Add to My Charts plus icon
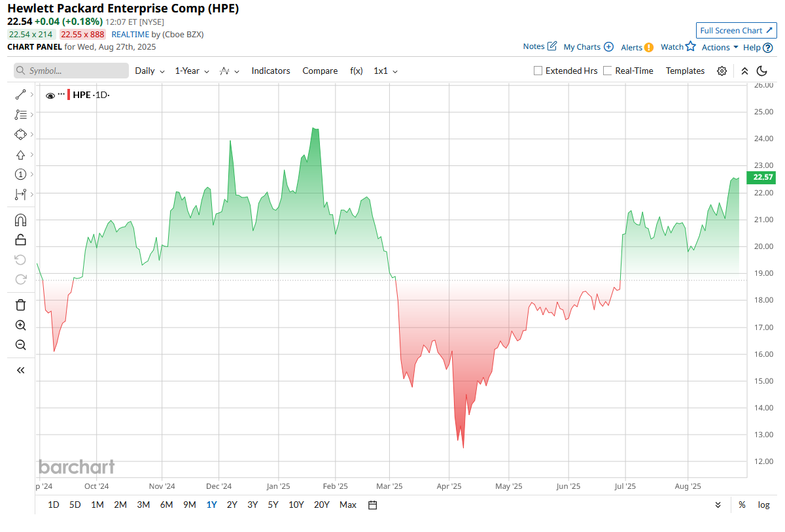The height and width of the screenshot is (532, 785). (x=608, y=46)
